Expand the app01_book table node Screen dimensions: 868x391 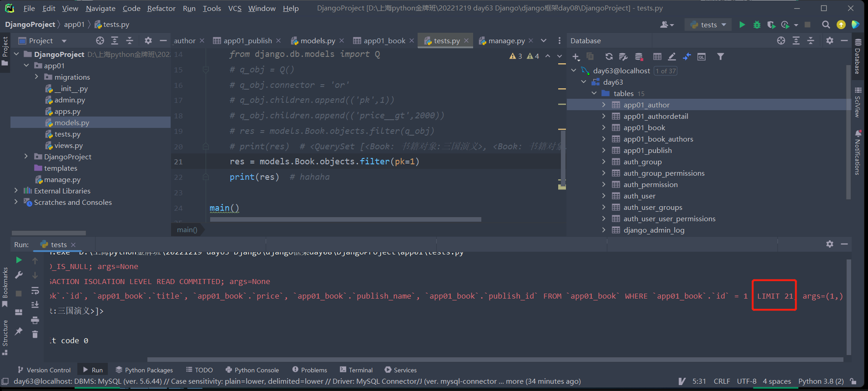tap(604, 127)
